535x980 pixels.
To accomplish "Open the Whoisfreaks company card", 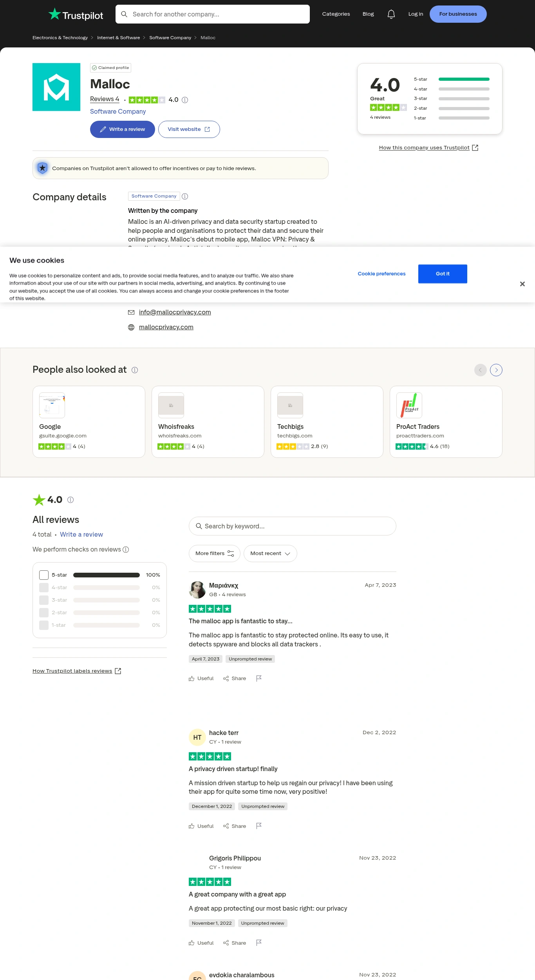I will tap(208, 422).
